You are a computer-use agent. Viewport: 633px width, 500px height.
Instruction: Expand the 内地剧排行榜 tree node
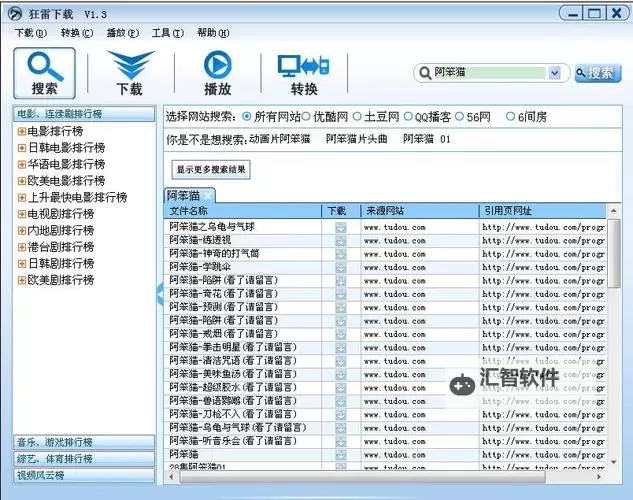pos(22,230)
